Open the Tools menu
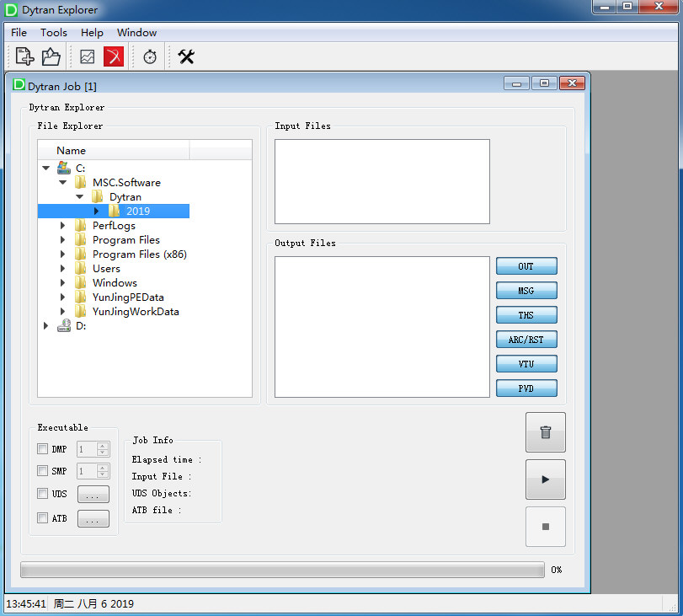The width and height of the screenshot is (683, 616). pos(54,33)
